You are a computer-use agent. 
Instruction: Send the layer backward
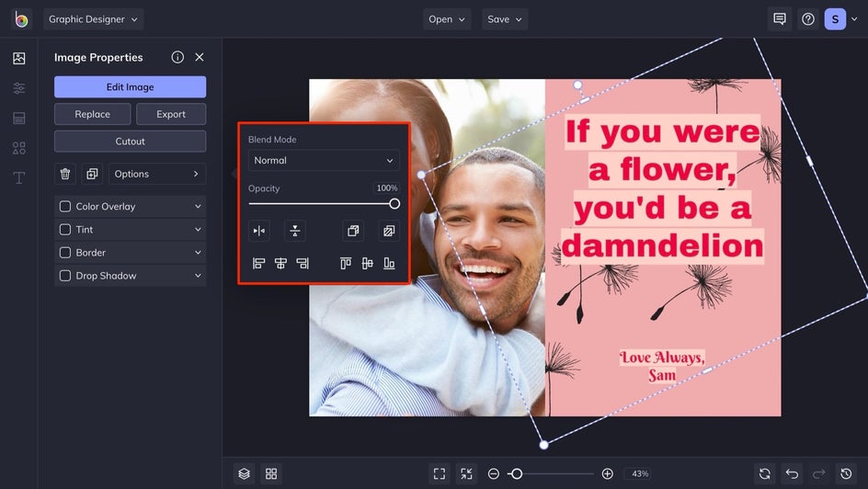[x=389, y=231]
